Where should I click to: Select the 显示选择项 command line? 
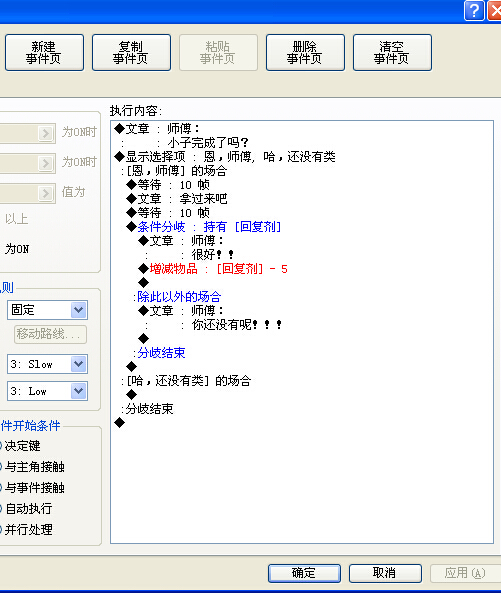[225, 157]
